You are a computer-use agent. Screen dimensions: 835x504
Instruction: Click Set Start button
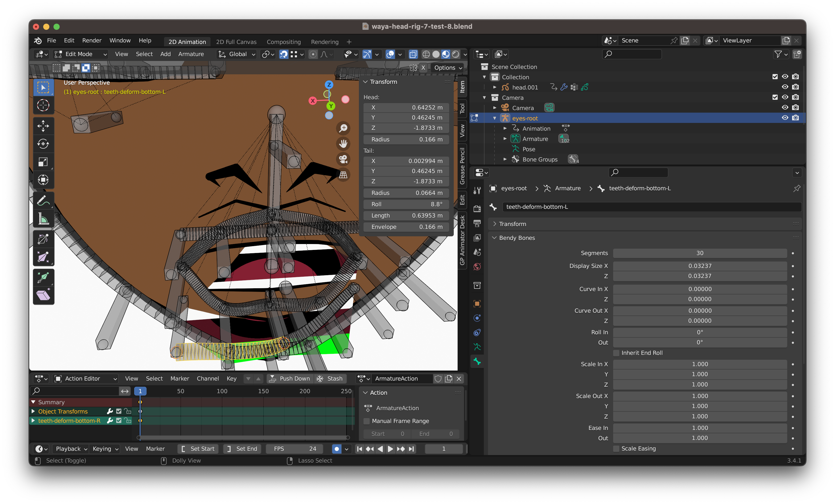click(x=198, y=449)
